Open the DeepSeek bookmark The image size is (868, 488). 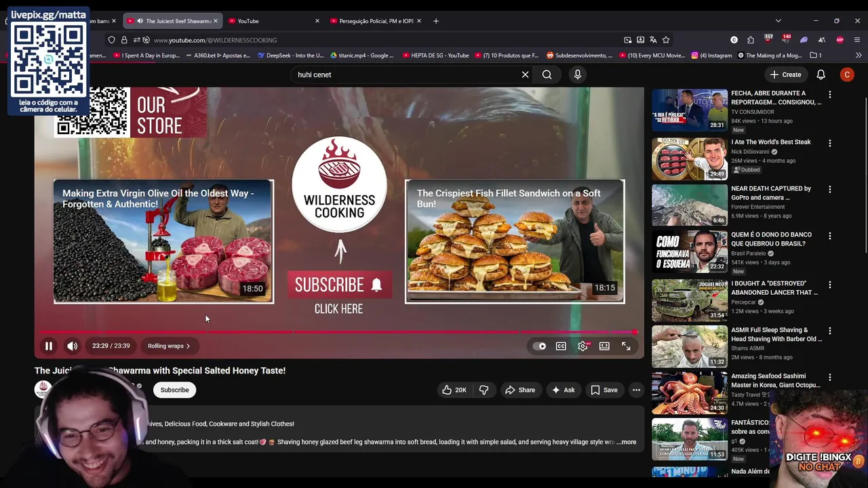pyautogui.click(x=291, y=56)
